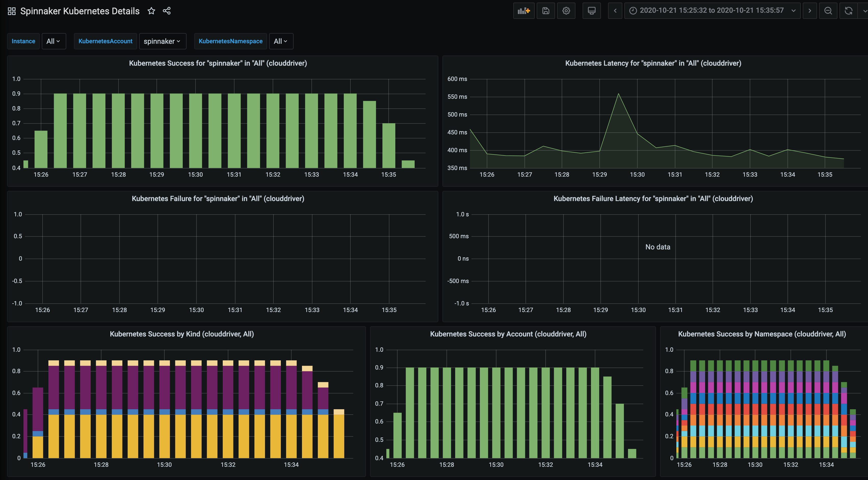Zoom out the time range with the magnifier

[x=828, y=10]
